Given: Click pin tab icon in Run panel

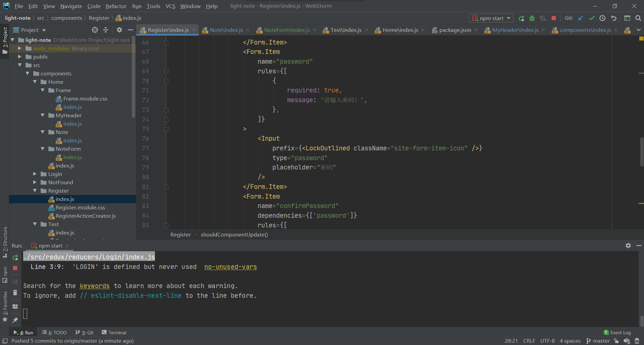Looking at the screenshot, I should 15,320.
